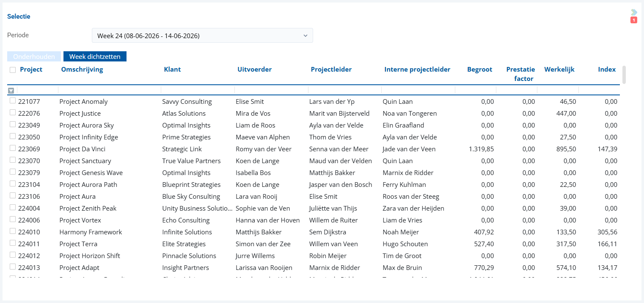644x303 pixels.
Task: Sort by the Project column header
Action: (31, 69)
